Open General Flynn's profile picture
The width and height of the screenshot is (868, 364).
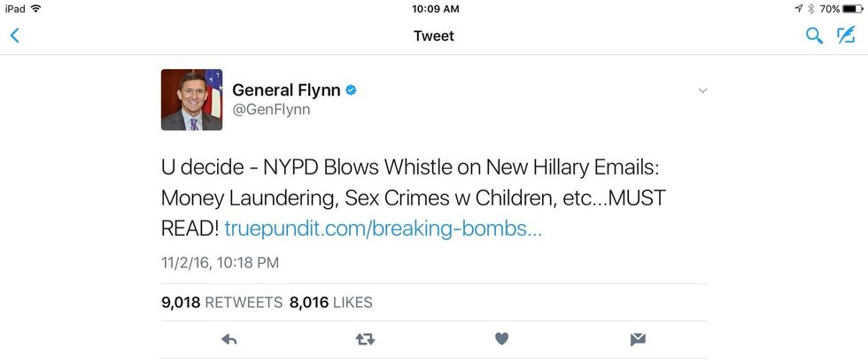191,100
